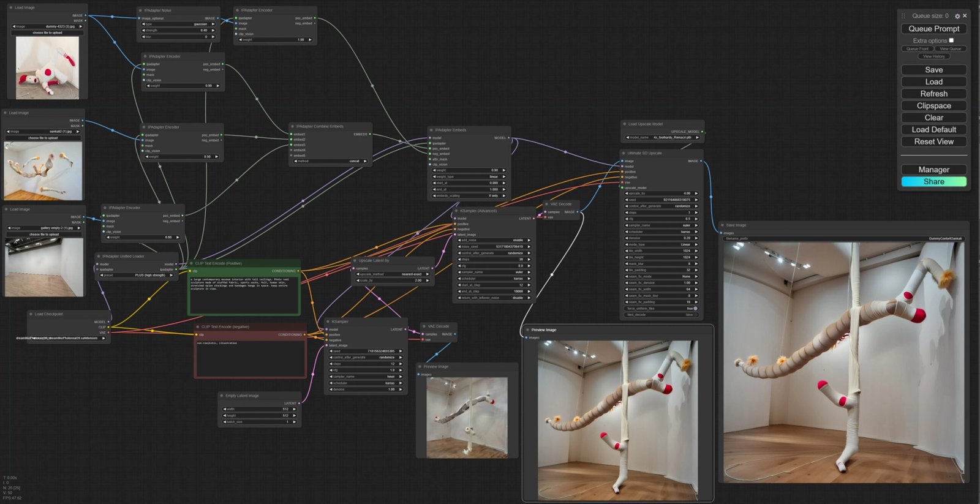Viewport: 980px width, 504px height.
Task: Collapse the Ultimate SD Upscale node dot
Action: click(624, 153)
